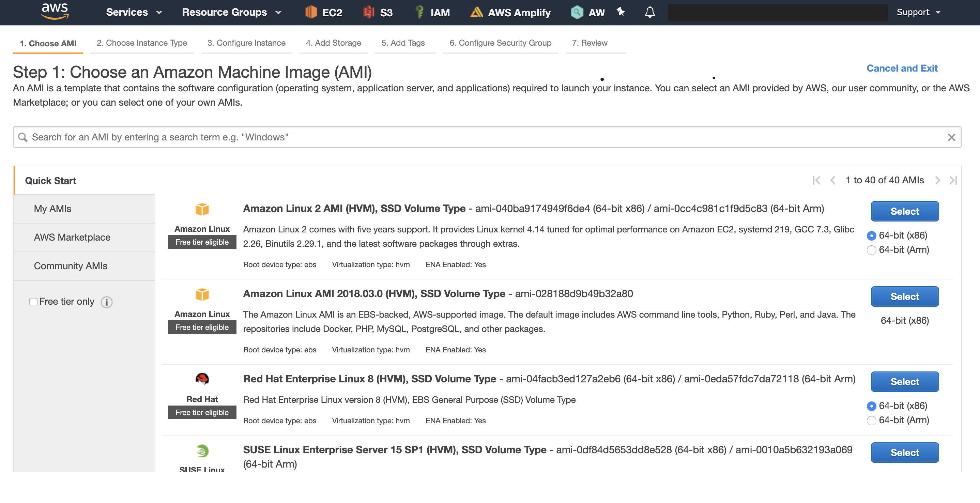Choose 64-bit (x86) for Red Hat
The width and height of the screenshot is (980, 503).
[x=871, y=406]
